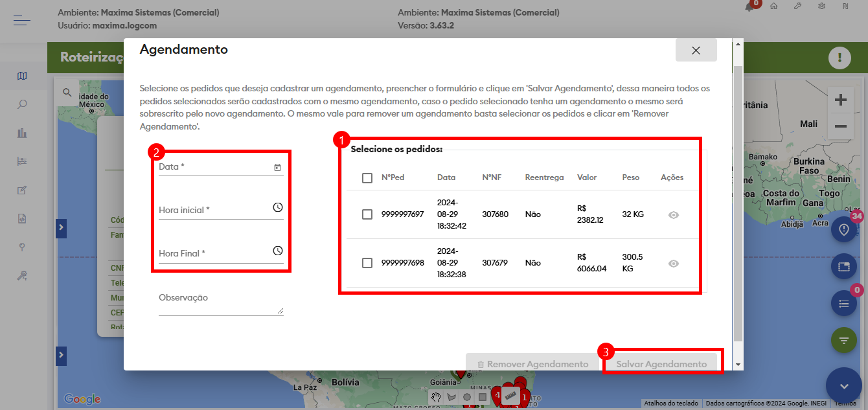Toggle the select-all orders checkbox
The width and height of the screenshot is (868, 410).
[367, 177]
